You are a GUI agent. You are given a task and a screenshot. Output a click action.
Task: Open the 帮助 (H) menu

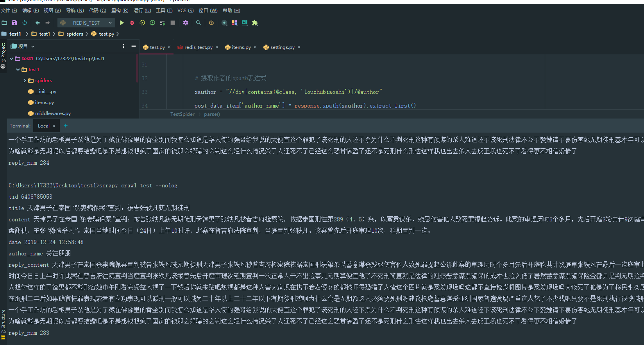pyautogui.click(x=231, y=11)
